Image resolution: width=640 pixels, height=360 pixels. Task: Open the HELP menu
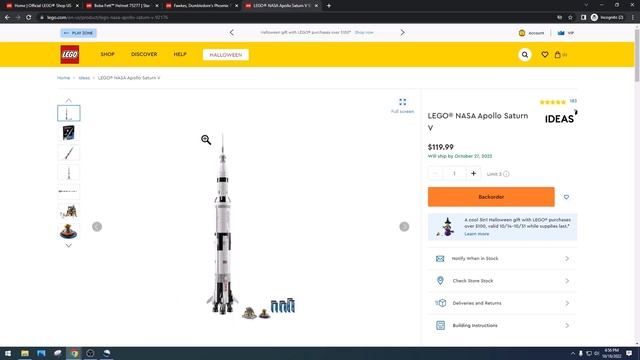pyautogui.click(x=180, y=54)
